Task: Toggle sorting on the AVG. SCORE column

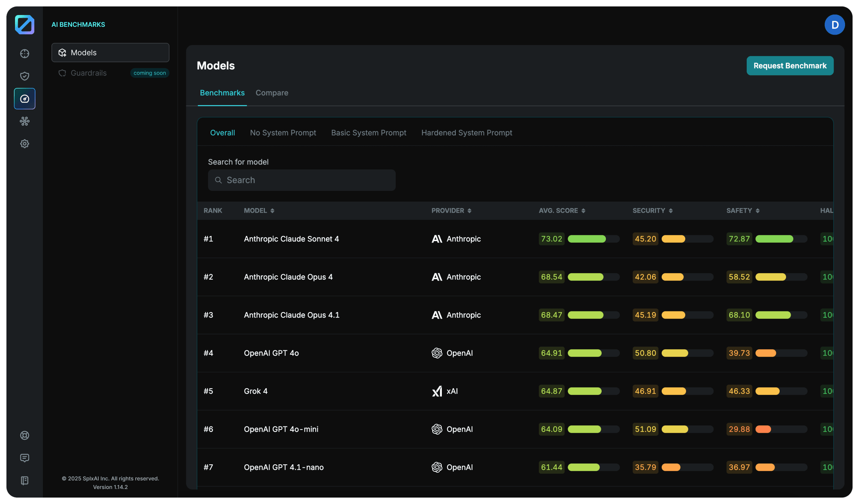Action: (584, 211)
